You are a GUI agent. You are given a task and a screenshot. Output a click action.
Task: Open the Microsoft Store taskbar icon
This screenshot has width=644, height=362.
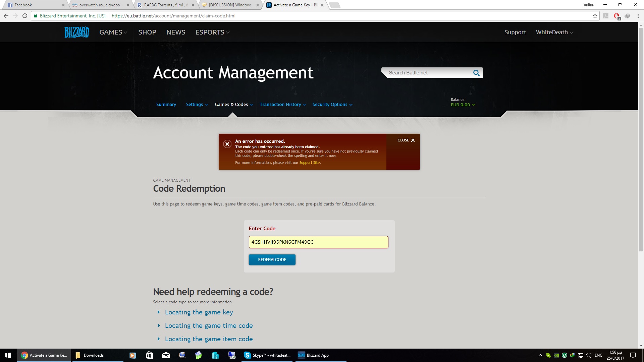(149, 355)
